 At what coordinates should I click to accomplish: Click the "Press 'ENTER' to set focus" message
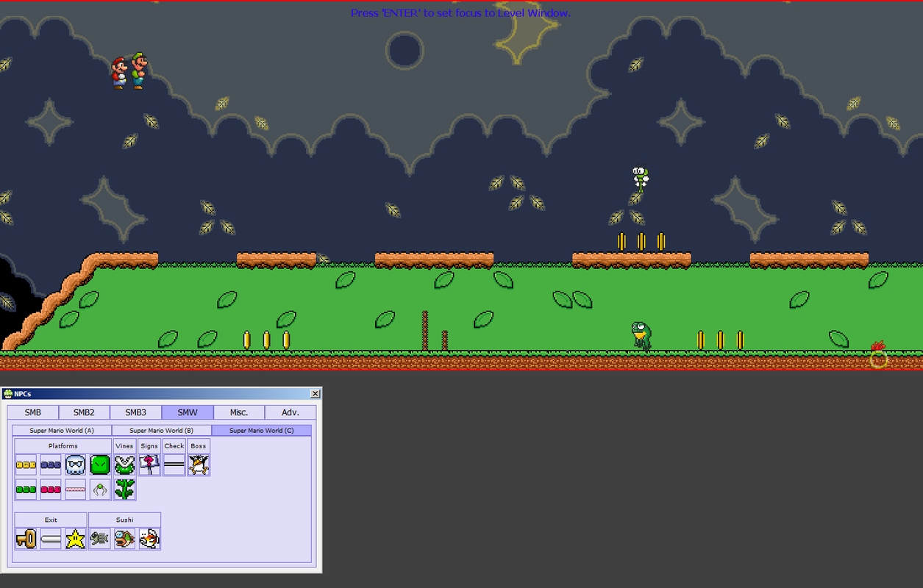point(460,13)
